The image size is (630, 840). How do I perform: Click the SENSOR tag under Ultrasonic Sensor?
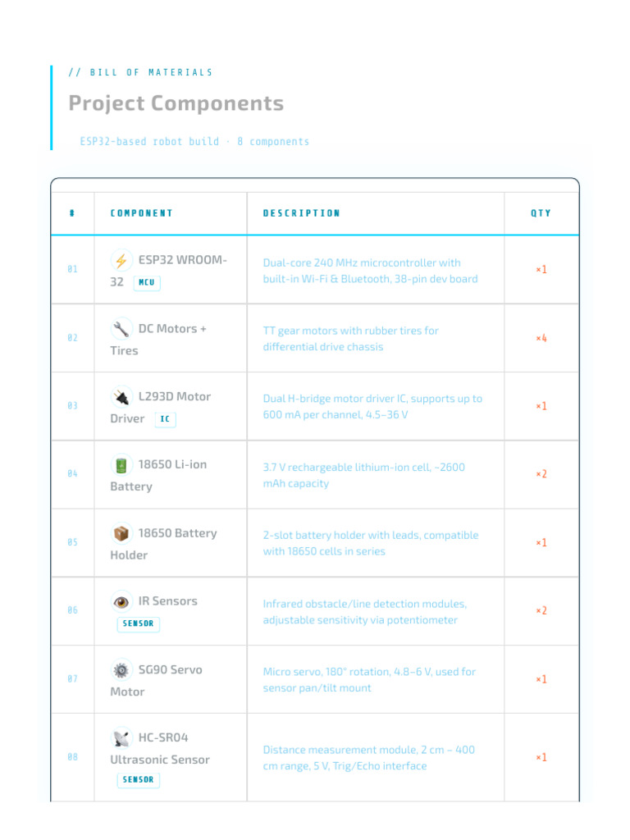(138, 779)
